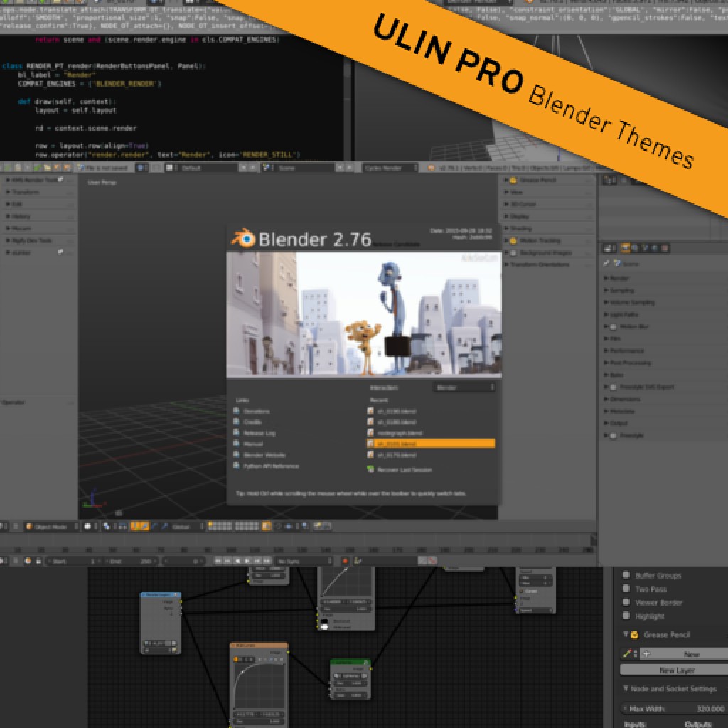Open the Interaction preset dropdown on splash
Image resolution: width=728 pixels, height=728 pixels.
tap(463, 387)
